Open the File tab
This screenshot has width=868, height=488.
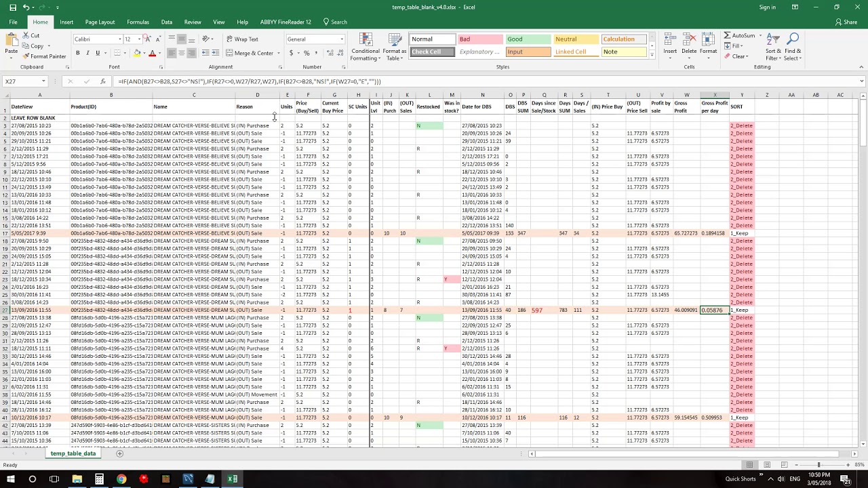[13, 22]
